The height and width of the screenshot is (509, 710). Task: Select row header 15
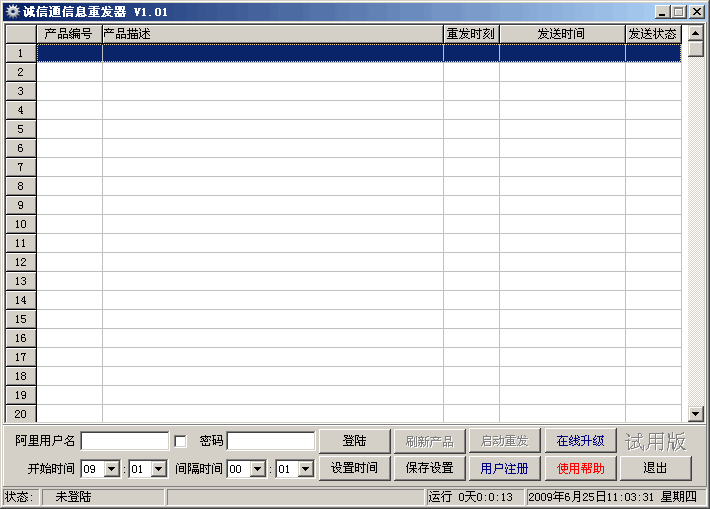(x=21, y=319)
